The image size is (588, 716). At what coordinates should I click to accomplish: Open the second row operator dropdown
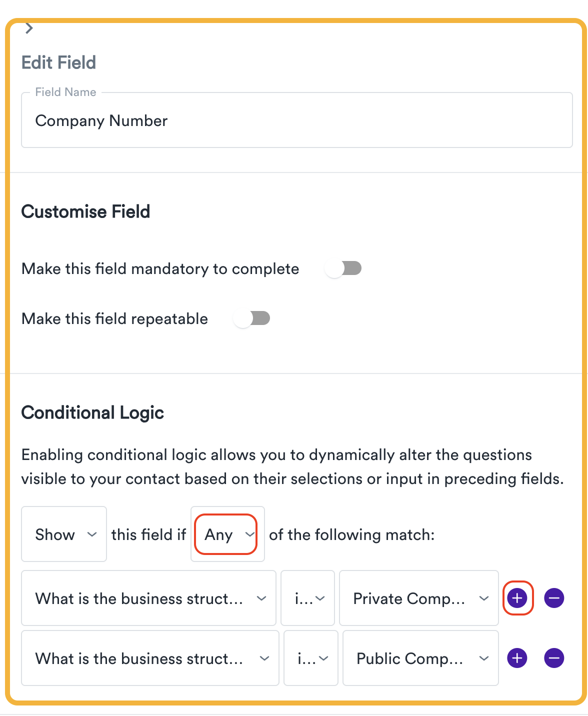pos(310,658)
